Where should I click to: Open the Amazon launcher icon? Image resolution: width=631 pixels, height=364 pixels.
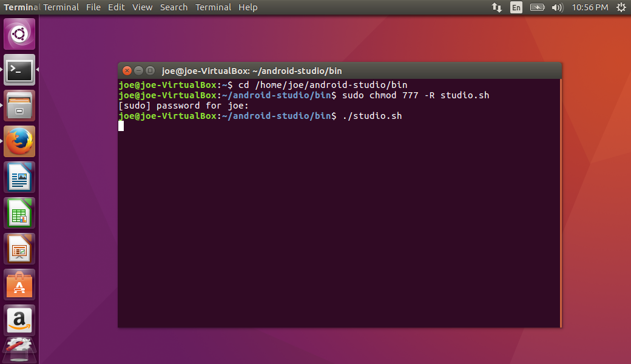pos(19,320)
